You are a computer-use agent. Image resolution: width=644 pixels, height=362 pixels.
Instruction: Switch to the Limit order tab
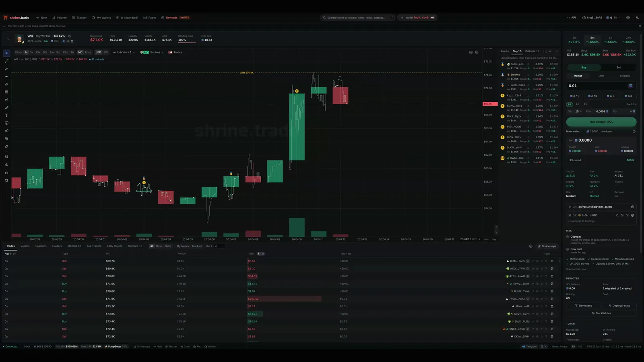click(x=601, y=76)
